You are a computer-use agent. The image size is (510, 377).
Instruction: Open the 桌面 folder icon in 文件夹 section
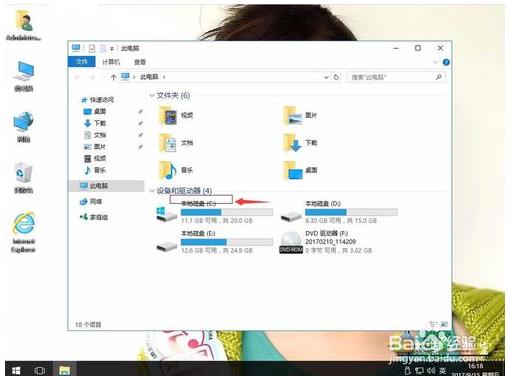293,170
